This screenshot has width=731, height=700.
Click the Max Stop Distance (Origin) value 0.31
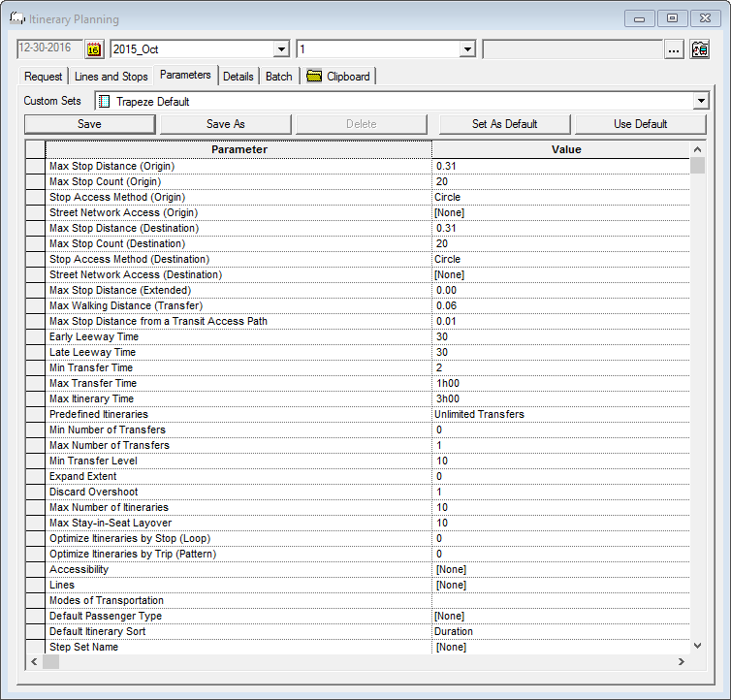pyautogui.click(x=560, y=167)
